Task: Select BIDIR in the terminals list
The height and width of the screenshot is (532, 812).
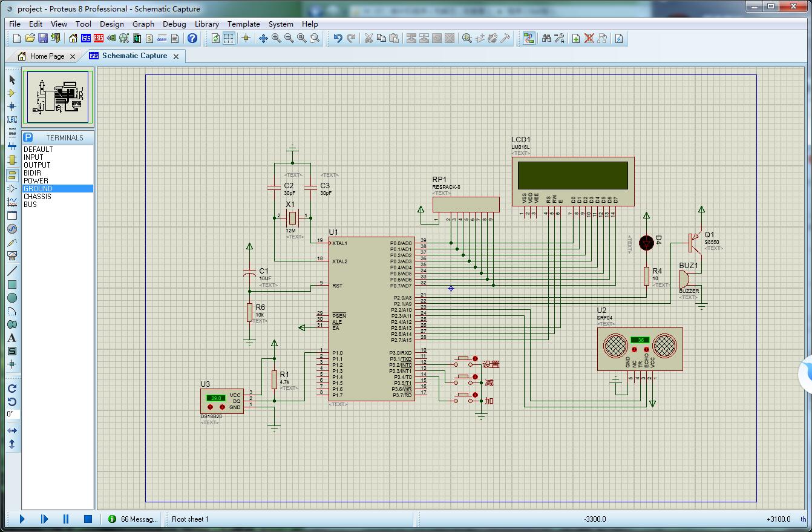Action: [57, 172]
